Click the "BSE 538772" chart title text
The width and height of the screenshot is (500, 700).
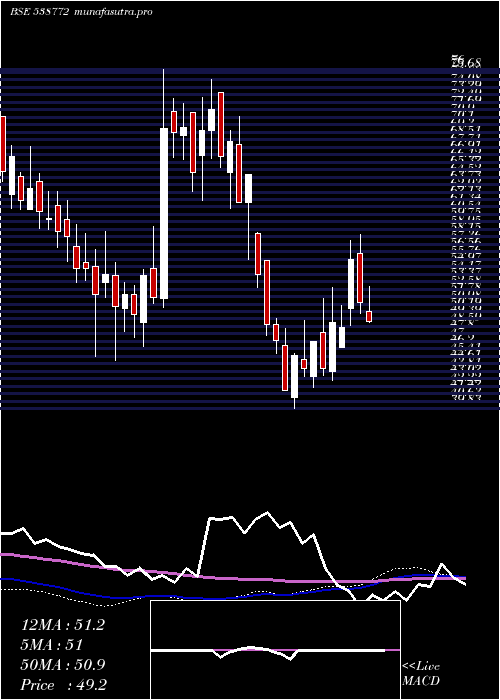coord(39,12)
